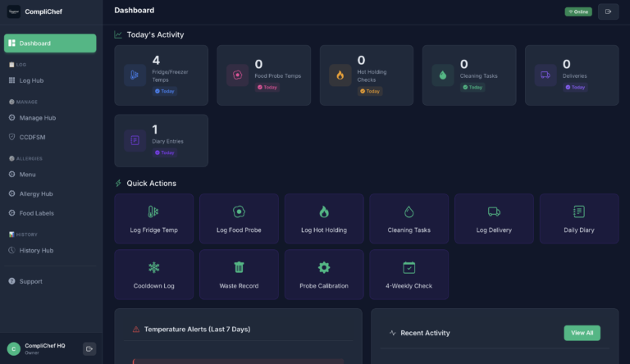Click the Log Fridge Temp thermometer icon
The image size is (630, 364).
click(153, 212)
